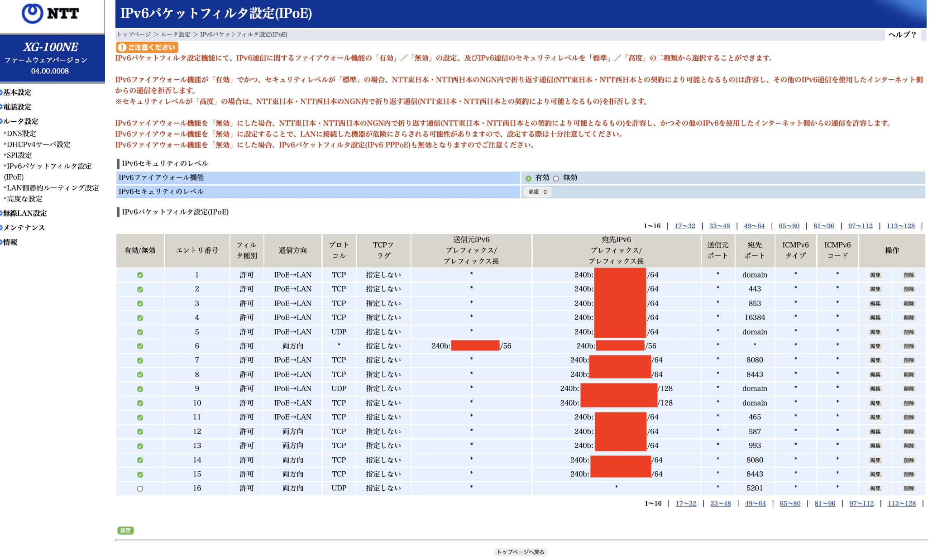The image size is (942, 560).
Task: Collapse ルータ設定 in the sidebar
Action: click(20, 121)
